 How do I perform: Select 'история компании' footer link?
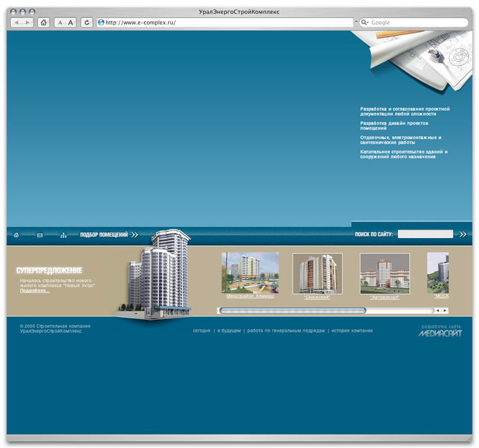tap(352, 330)
